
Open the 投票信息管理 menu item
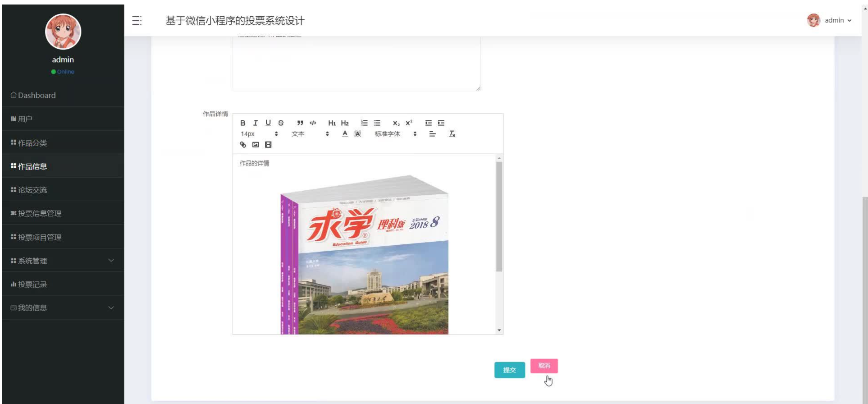(x=63, y=213)
